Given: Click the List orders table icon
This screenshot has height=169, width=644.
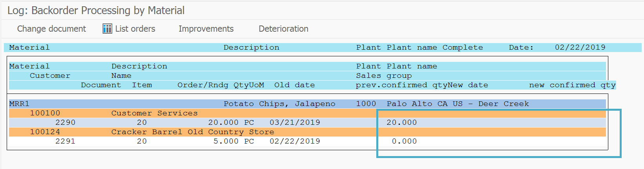Looking at the screenshot, I should pos(107,29).
